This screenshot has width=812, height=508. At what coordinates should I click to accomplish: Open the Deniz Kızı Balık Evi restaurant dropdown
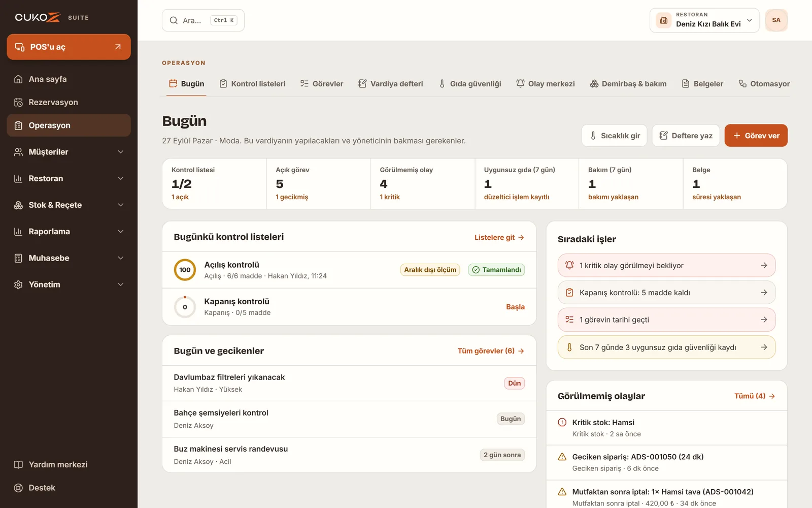tap(704, 20)
